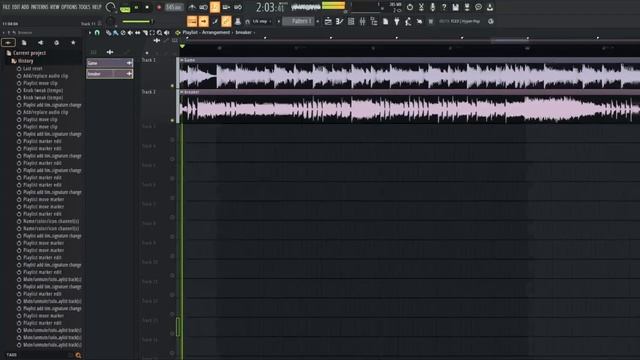Viewport: 640px width, 360px height.
Task: Select the Draw pencil tool in playlist
Action: coord(109,33)
